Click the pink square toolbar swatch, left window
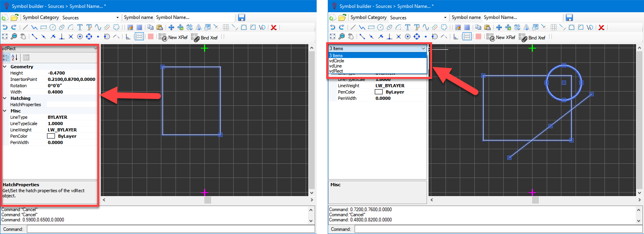 coord(151,37)
